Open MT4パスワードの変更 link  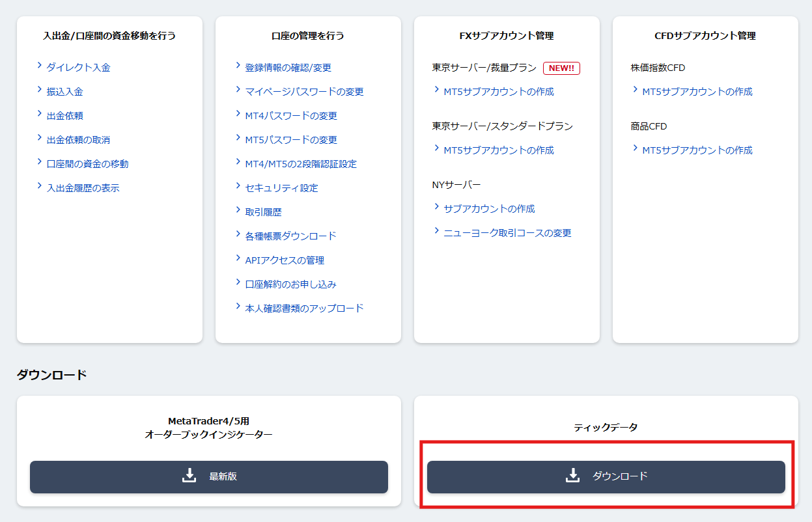(291, 115)
